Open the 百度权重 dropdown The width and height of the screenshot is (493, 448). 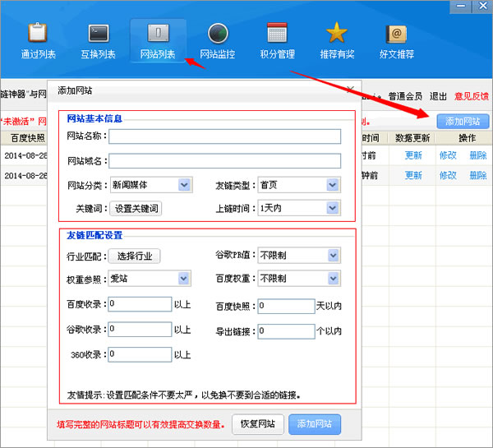tap(332, 279)
